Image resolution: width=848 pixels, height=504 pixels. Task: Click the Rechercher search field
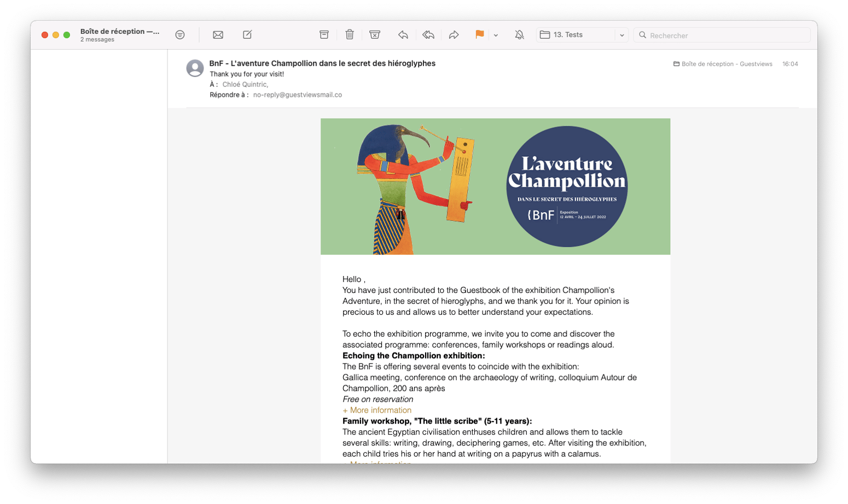tap(722, 35)
